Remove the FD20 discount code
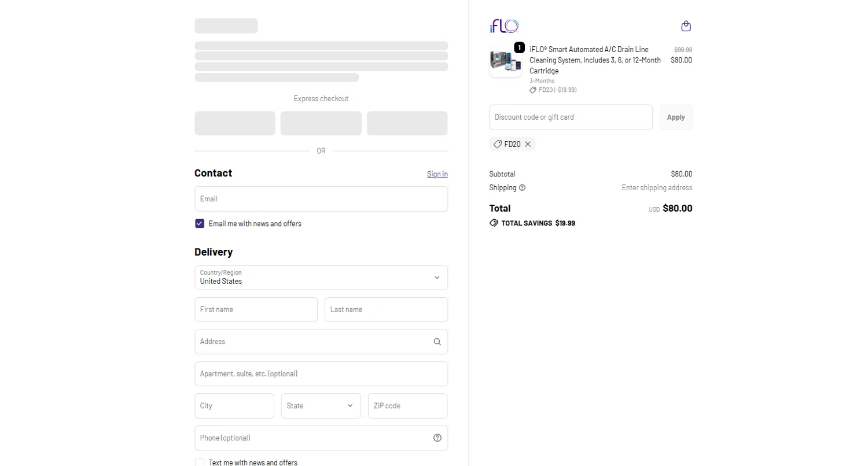This screenshot has width=868, height=466. tap(528, 145)
